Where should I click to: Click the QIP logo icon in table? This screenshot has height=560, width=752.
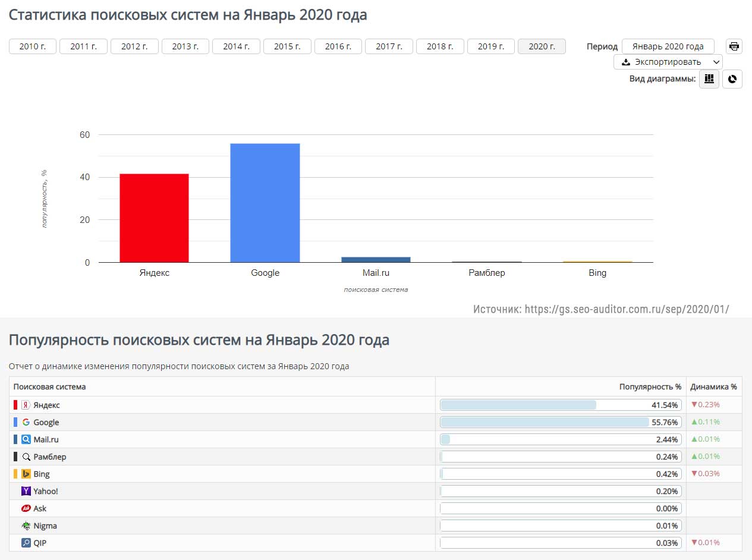click(x=26, y=543)
